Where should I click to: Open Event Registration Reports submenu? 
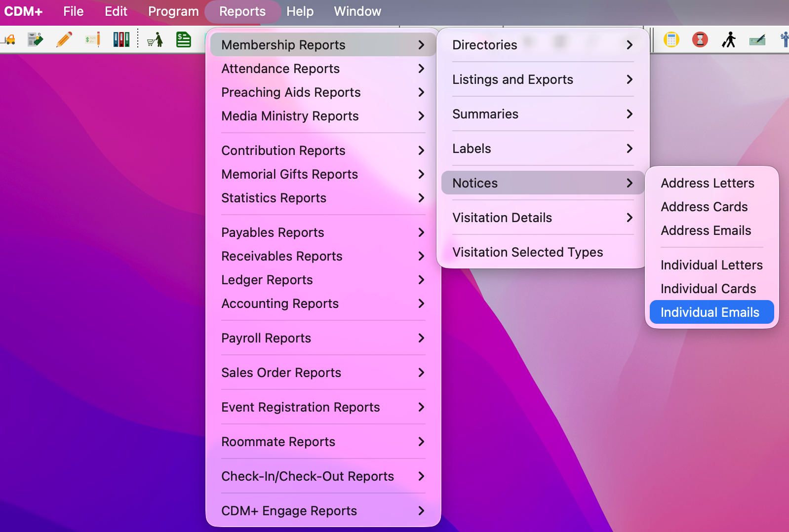click(323, 407)
